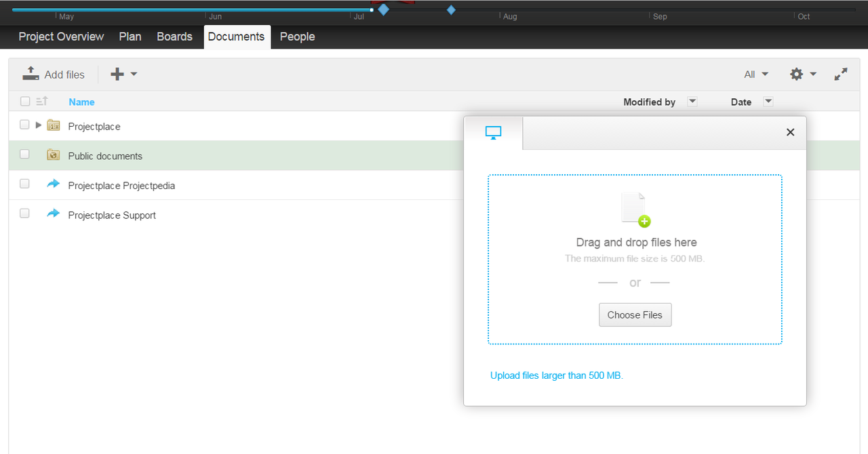This screenshot has width=868, height=454.
Task: Select the Projectplace folder checkbox
Action: (x=25, y=125)
